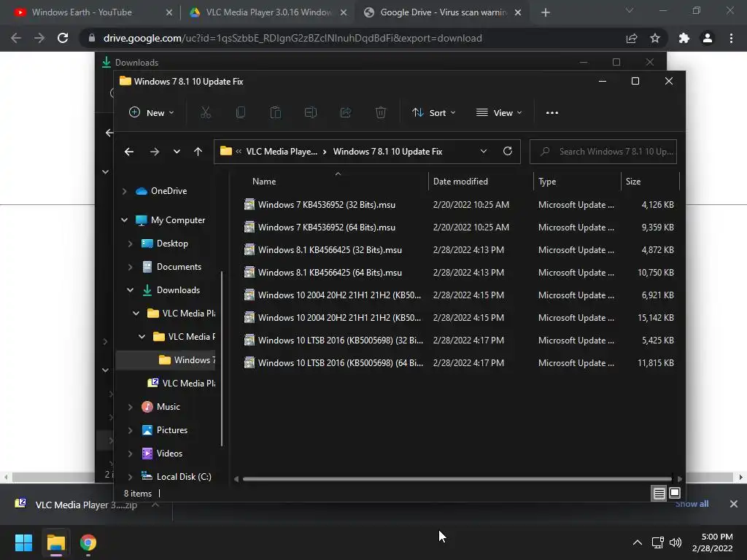This screenshot has height=560, width=747.
Task: Click the Search Windows 7 8.1 10 box
Action: pos(603,152)
